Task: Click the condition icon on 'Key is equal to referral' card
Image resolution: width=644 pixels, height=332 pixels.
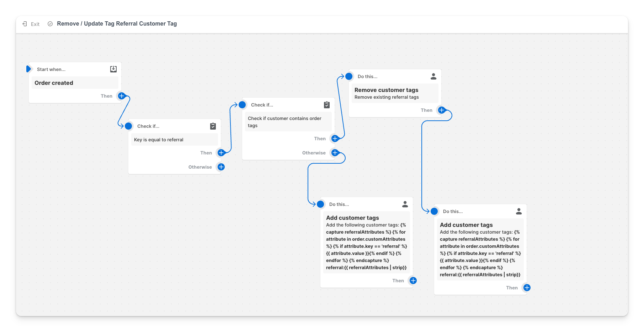Action: tap(213, 126)
